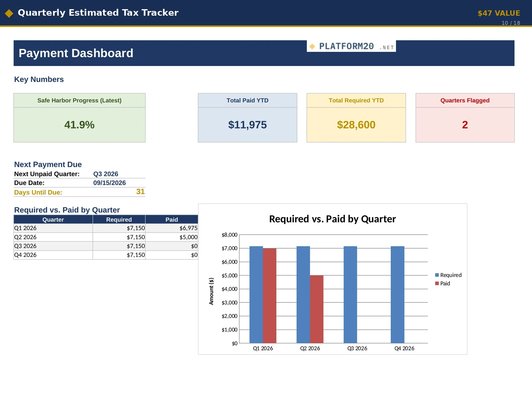Click the $8,000 axis label
The width and height of the screenshot is (532, 403).
click(230, 235)
